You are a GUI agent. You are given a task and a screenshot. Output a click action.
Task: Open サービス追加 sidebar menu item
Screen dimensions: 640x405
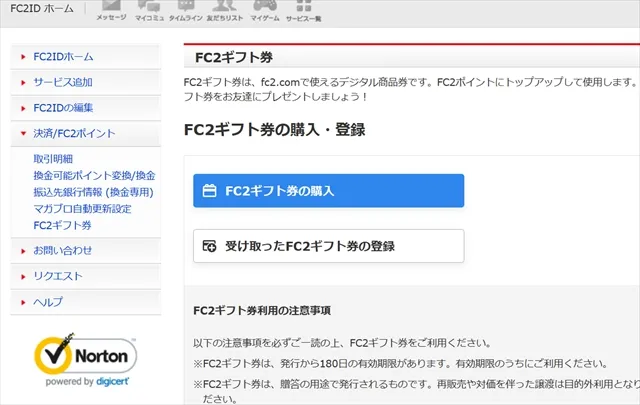click(x=86, y=82)
